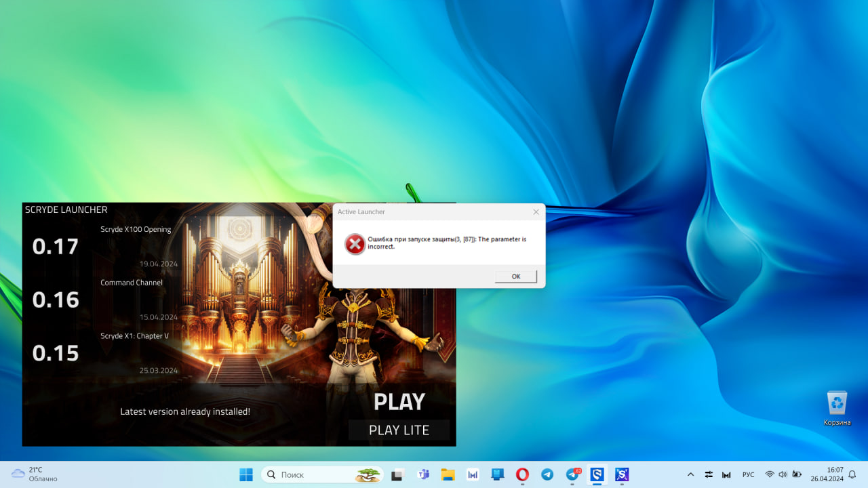The height and width of the screenshot is (488, 868).
Task: Launch Microsoft Teams from the taskbar
Action: (x=423, y=474)
